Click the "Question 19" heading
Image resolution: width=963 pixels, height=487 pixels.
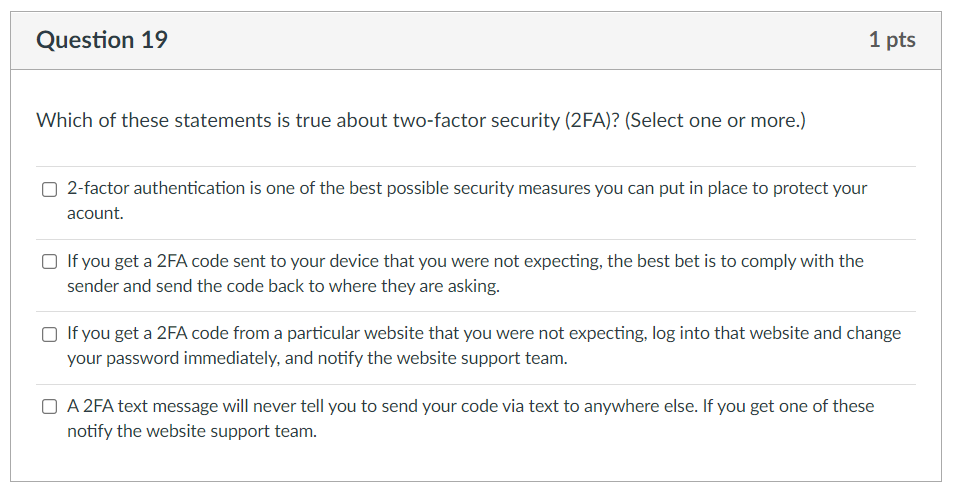pyautogui.click(x=102, y=40)
